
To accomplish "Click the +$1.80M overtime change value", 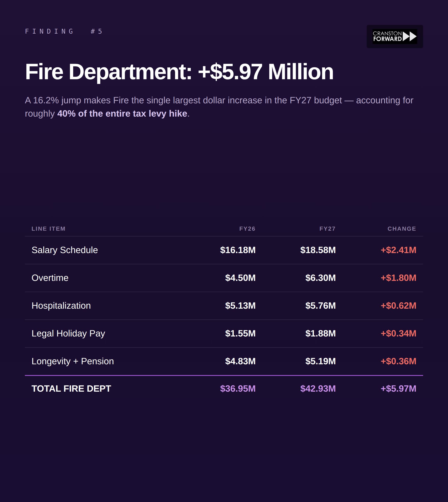I will 398,278.
